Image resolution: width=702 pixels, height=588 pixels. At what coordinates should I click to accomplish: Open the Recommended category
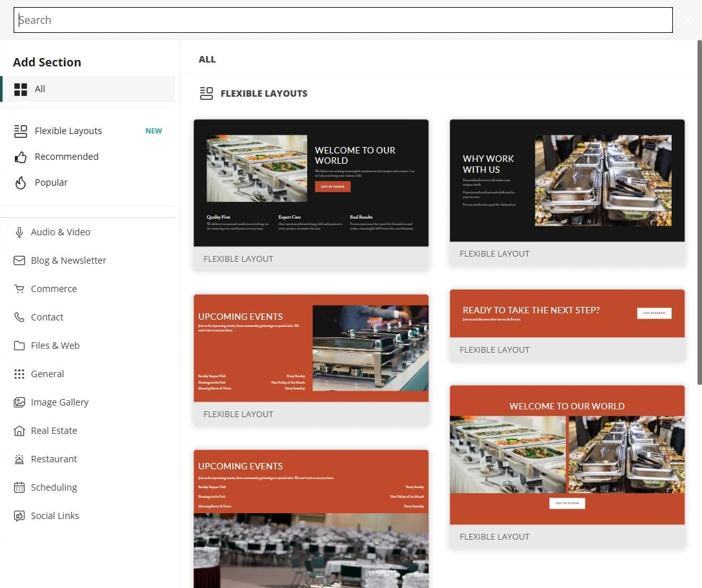[x=88, y=157]
